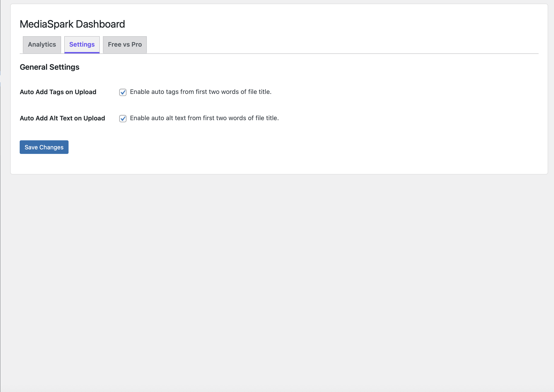Click the blank white space right of Save Changes
The width and height of the screenshot is (554, 392).
(x=217, y=147)
